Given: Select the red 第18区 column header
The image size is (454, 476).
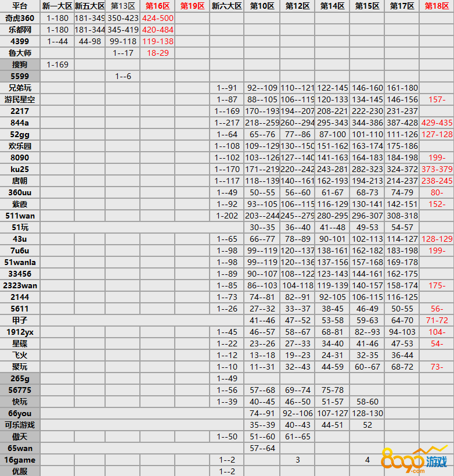Looking at the screenshot, I should pyautogui.click(x=437, y=6).
